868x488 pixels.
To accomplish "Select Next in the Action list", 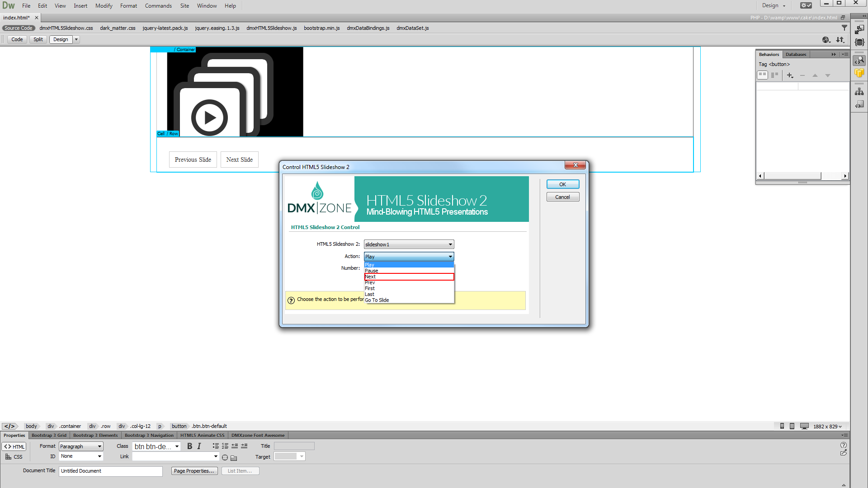I will click(x=409, y=277).
